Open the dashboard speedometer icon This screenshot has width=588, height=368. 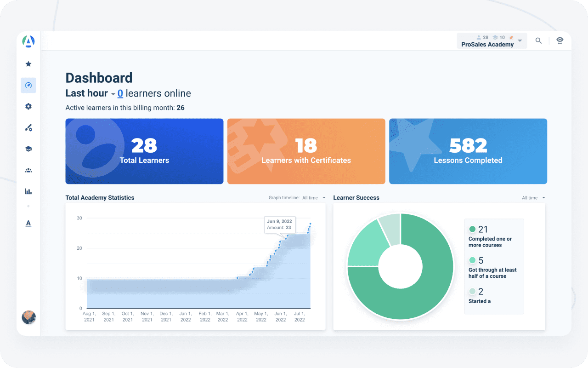[28, 85]
